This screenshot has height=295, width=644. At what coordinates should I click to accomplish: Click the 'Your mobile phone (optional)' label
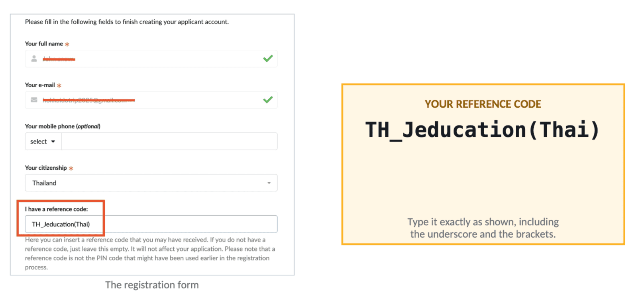click(x=63, y=126)
